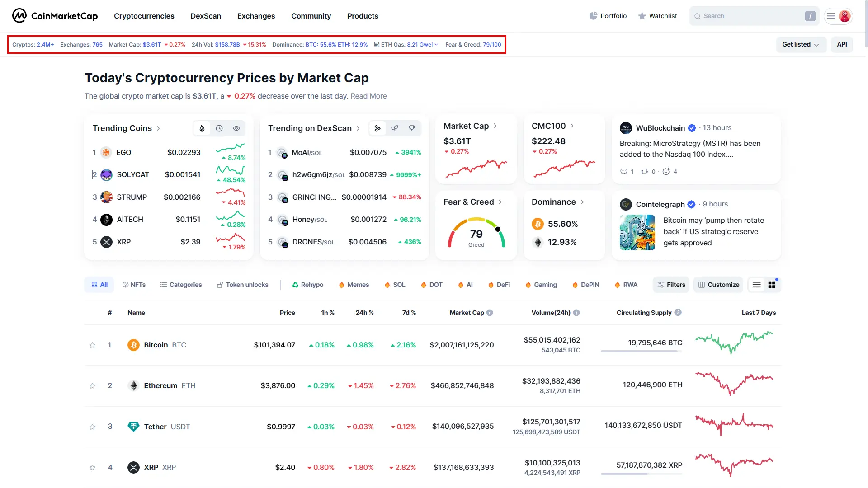The width and height of the screenshot is (868, 488).
Task: Click the Cointelegraph avatar icon
Action: 626,204
